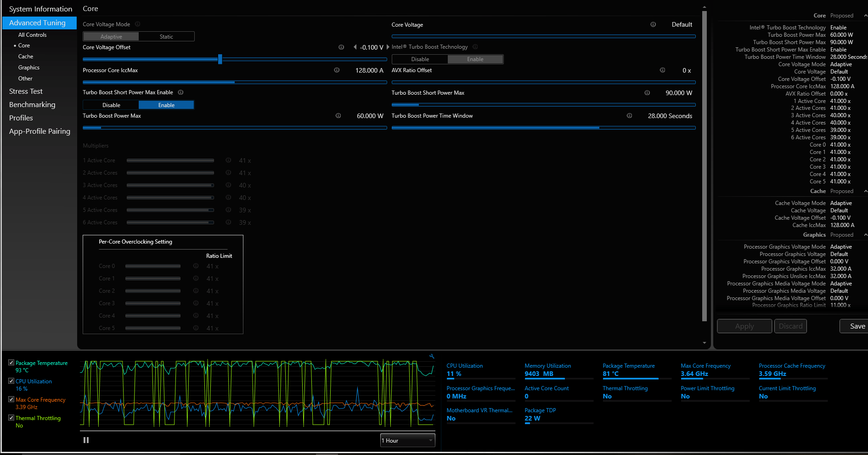Open info icon for Core 0 ratio limit
The height and width of the screenshot is (455, 868).
click(196, 266)
